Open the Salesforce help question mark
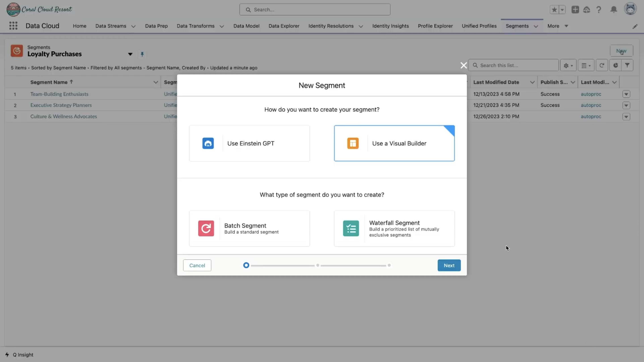This screenshot has width=644, height=362. pos(599,9)
